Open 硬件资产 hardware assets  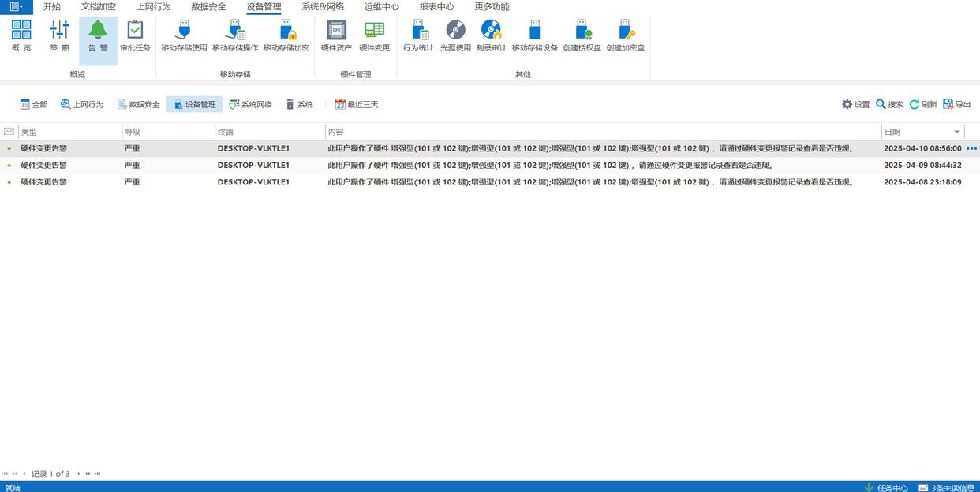[x=336, y=37]
